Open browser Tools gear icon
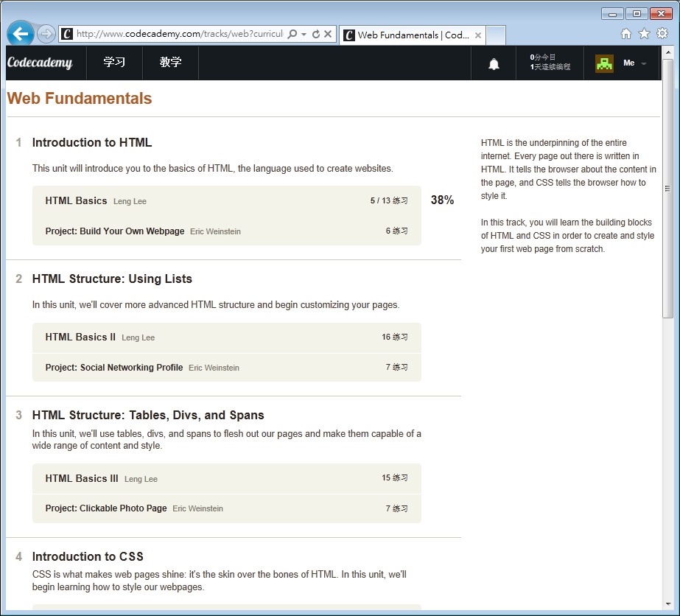This screenshot has width=680, height=616. click(x=662, y=33)
